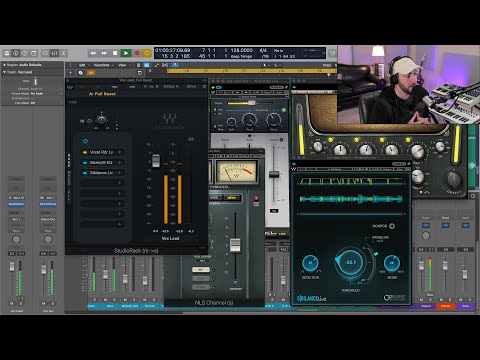480x360 pixels.
Task: Click the NLS Channel fader handle
Action: 235,245
